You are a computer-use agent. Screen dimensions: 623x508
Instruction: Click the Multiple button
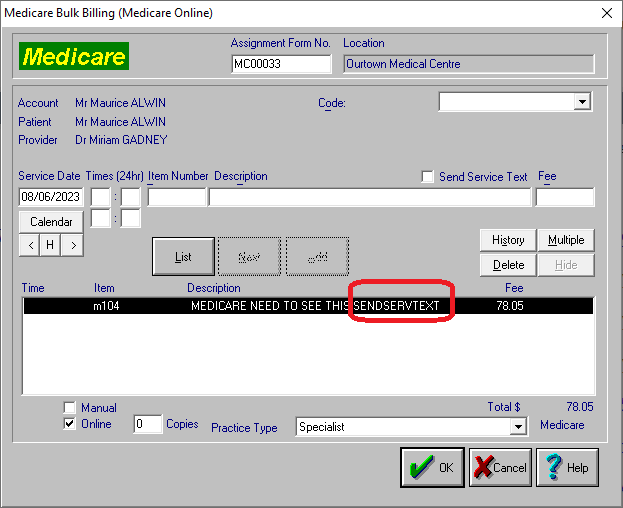[566, 240]
